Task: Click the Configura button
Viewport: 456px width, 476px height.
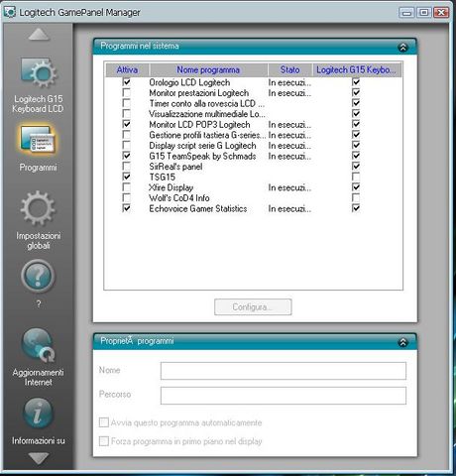Action: (x=253, y=307)
